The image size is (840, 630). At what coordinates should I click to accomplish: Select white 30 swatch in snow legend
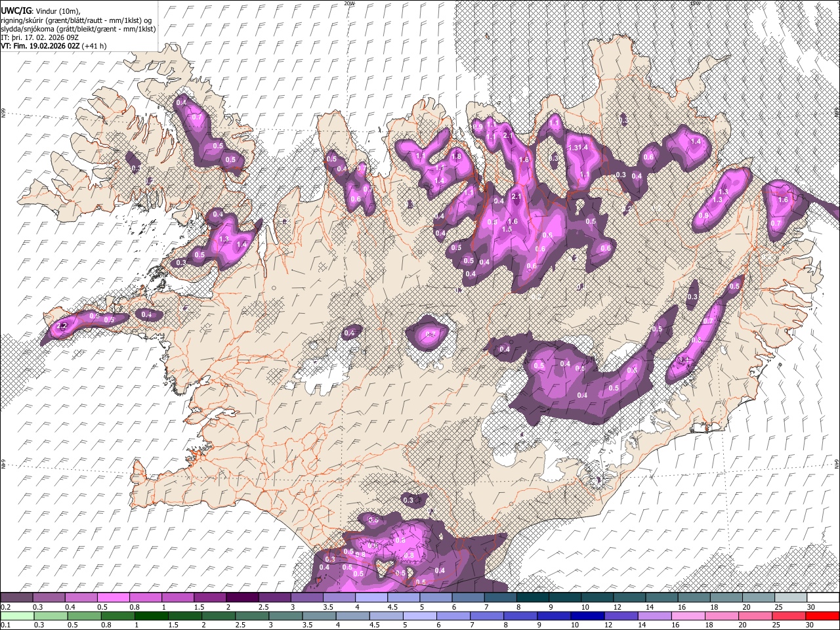click(x=823, y=598)
